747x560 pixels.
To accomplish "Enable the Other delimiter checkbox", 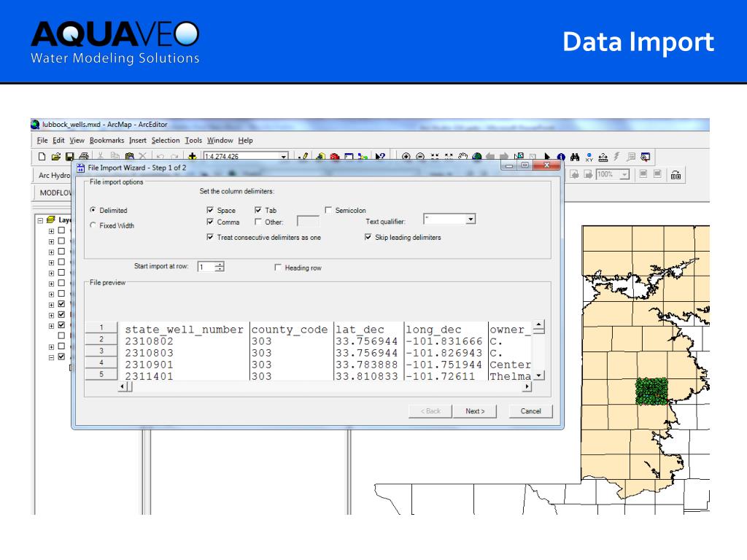I will click(x=258, y=222).
